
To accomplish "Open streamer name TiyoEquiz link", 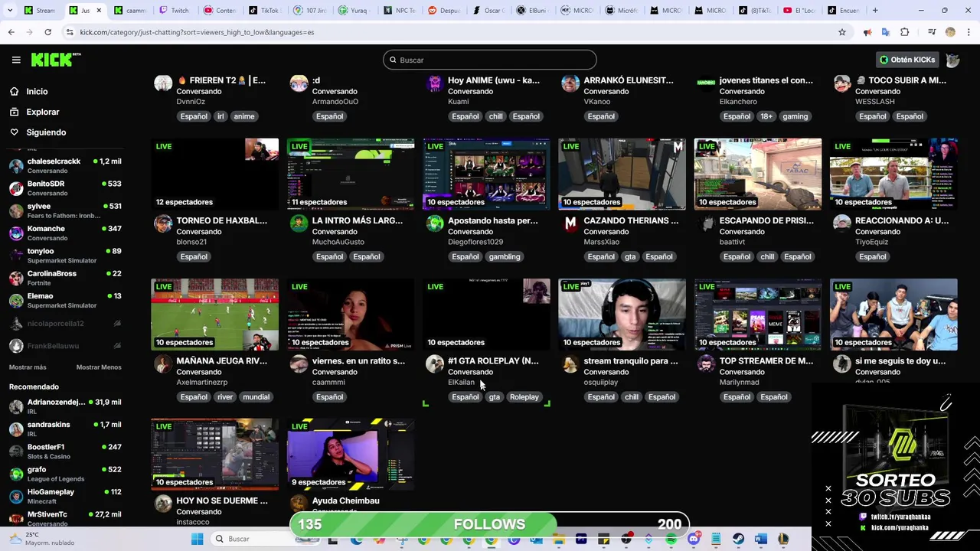I will tap(871, 242).
